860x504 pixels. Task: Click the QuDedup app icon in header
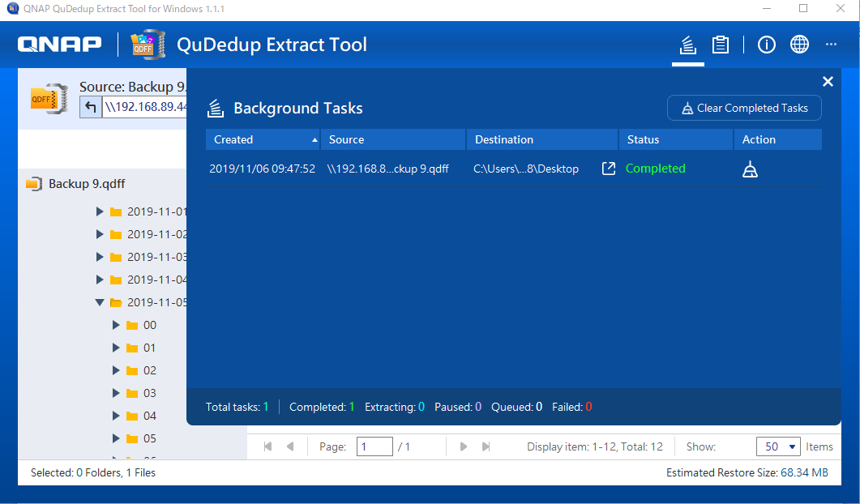pos(148,45)
